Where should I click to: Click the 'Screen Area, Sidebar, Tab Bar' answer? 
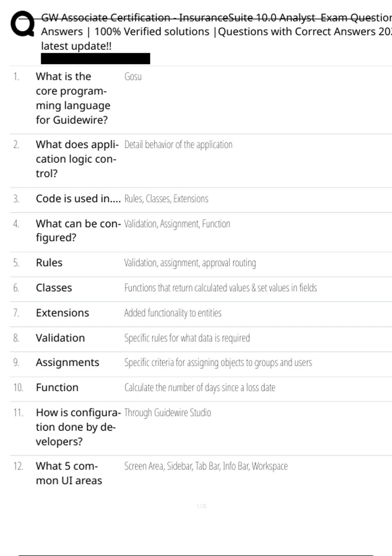pos(206,466)
